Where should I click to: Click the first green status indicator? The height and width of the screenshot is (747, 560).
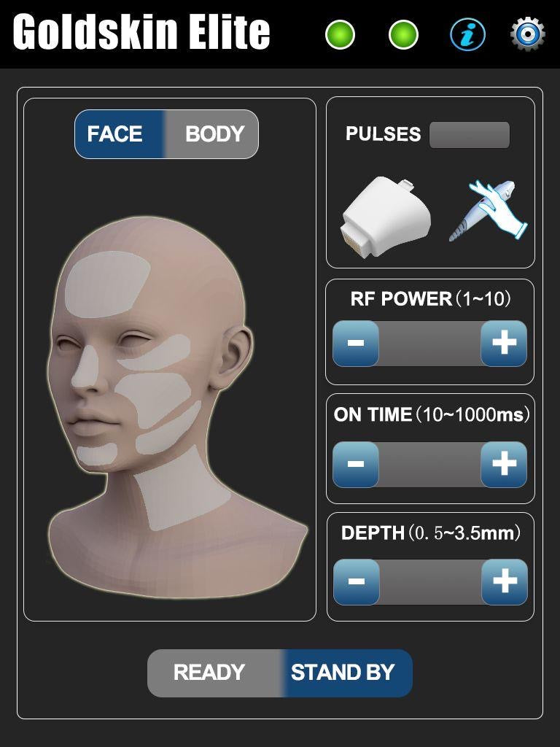tap(340, 34)
